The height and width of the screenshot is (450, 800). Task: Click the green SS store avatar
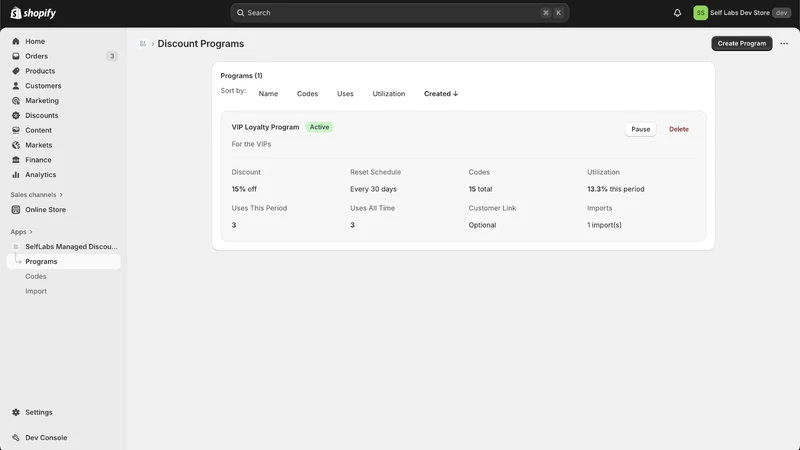click(x=700, y=13)
